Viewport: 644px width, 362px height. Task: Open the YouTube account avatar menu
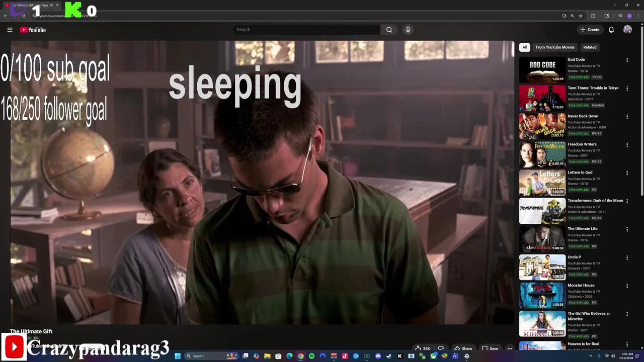coord(627,30)
